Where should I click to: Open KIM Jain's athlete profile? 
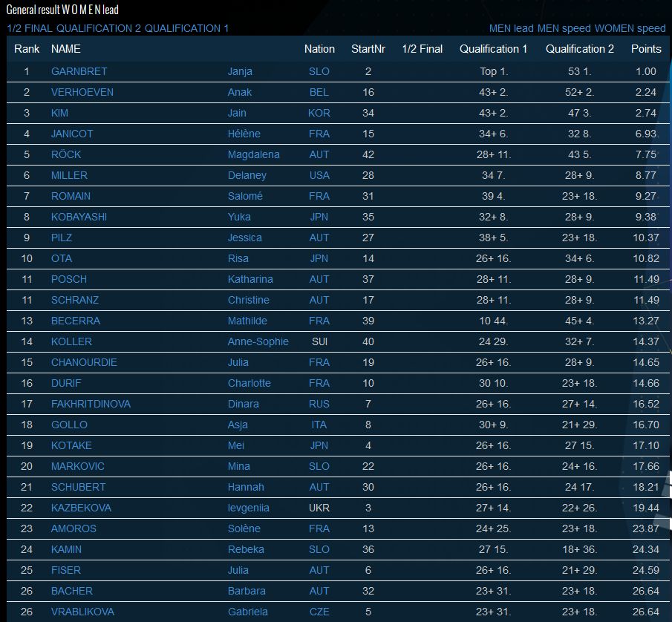coord(60,113)
